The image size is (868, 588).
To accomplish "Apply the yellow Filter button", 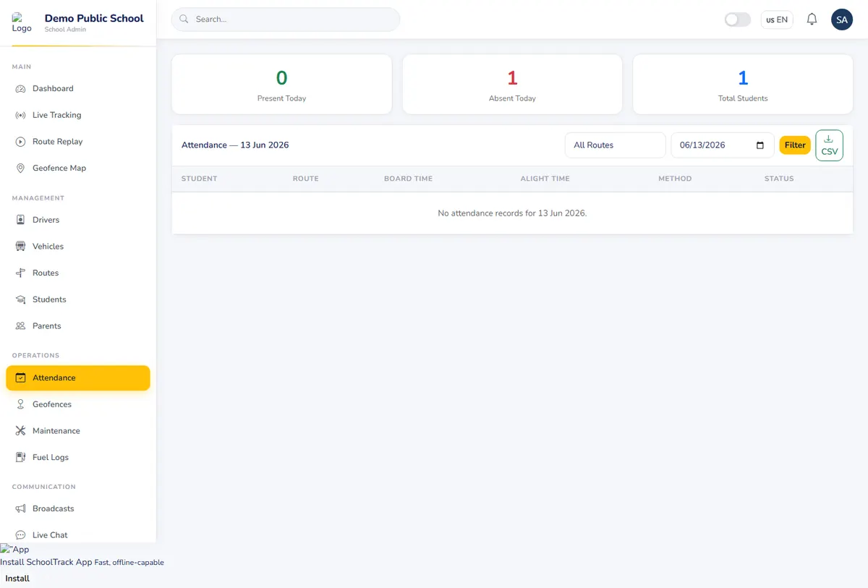I will tap(795, 145).
